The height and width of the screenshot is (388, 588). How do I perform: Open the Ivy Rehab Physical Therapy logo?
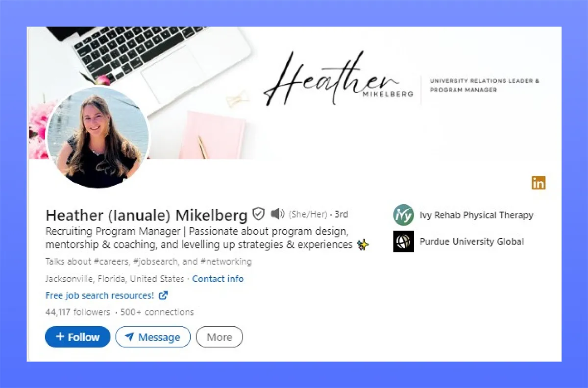tap(403, 215)
